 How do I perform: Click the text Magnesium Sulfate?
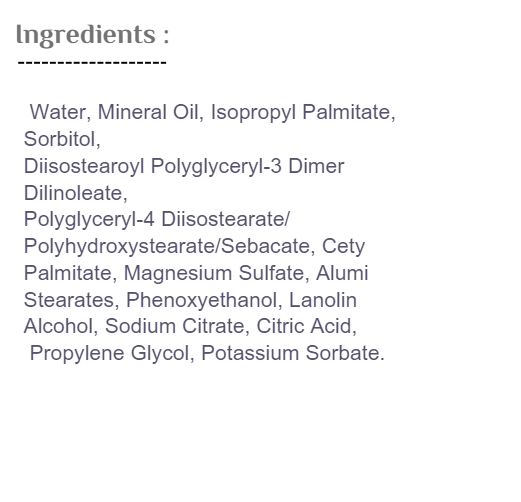216,273
